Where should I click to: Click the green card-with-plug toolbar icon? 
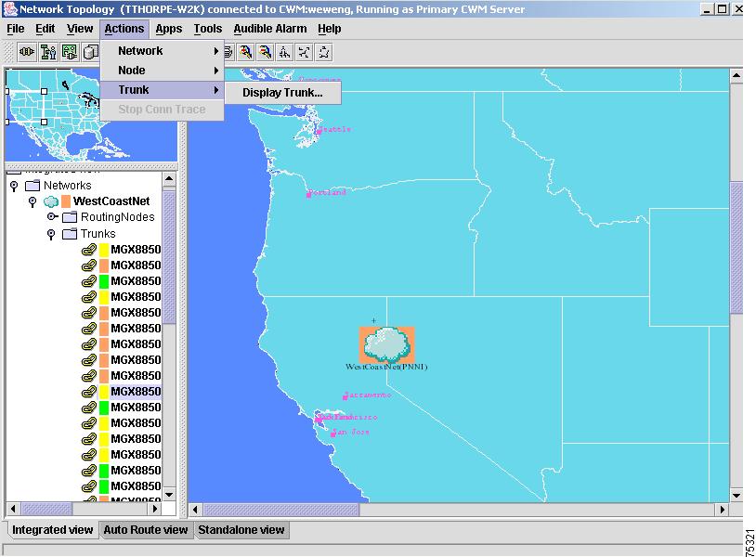pyautogui.click(x=70, y=52)
